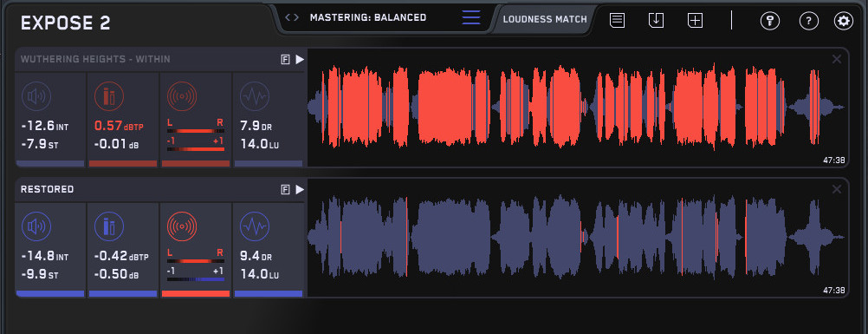The height and width of the screenshot is (334, 868).
Task: Click the EXPOSE 2 logo title
Action: tap(66, 23)
